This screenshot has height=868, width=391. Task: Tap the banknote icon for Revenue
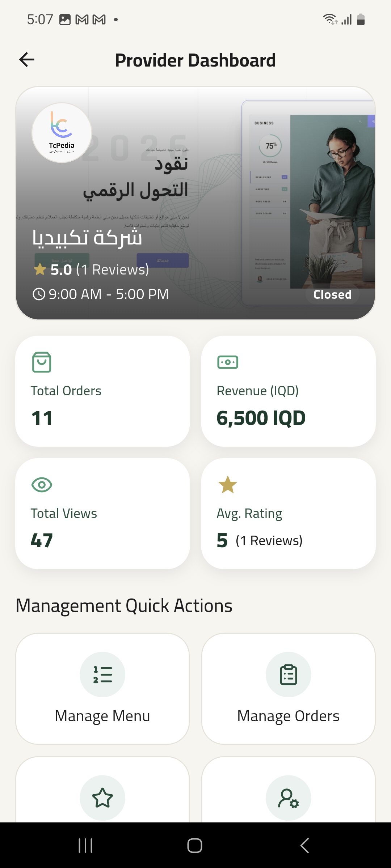228,362
